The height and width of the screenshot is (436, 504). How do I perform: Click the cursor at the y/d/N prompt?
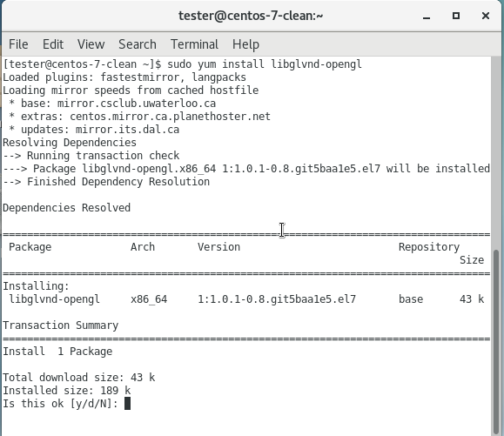127,403
